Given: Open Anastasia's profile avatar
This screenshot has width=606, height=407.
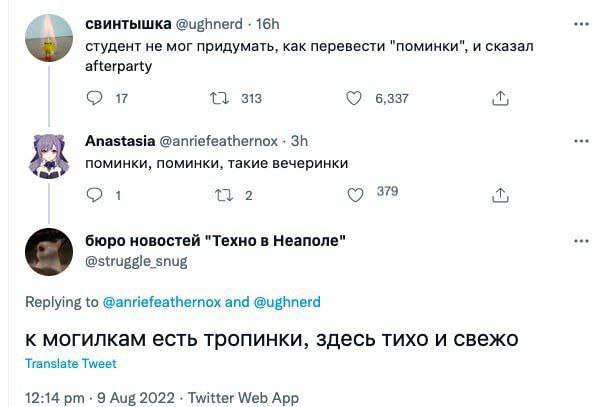Looking at the screenshot, I should click(48, 155).
